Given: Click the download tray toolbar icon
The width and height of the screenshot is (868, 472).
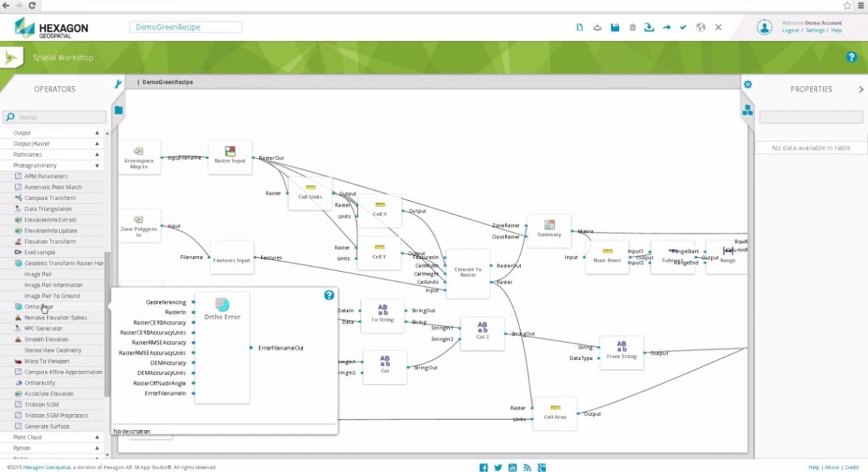Looking at the screenshot, I should (649, 27).
